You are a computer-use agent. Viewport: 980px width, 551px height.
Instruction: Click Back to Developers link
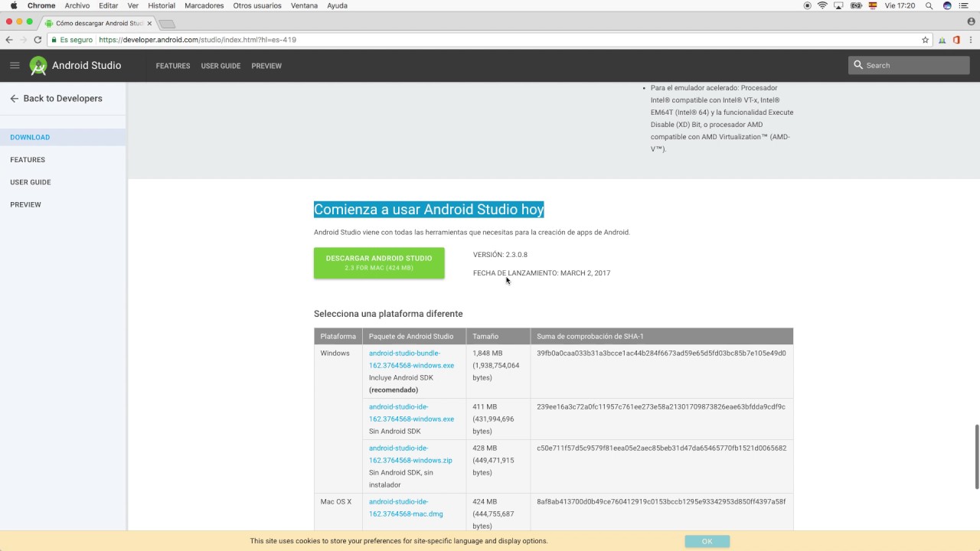pos(63,99)
